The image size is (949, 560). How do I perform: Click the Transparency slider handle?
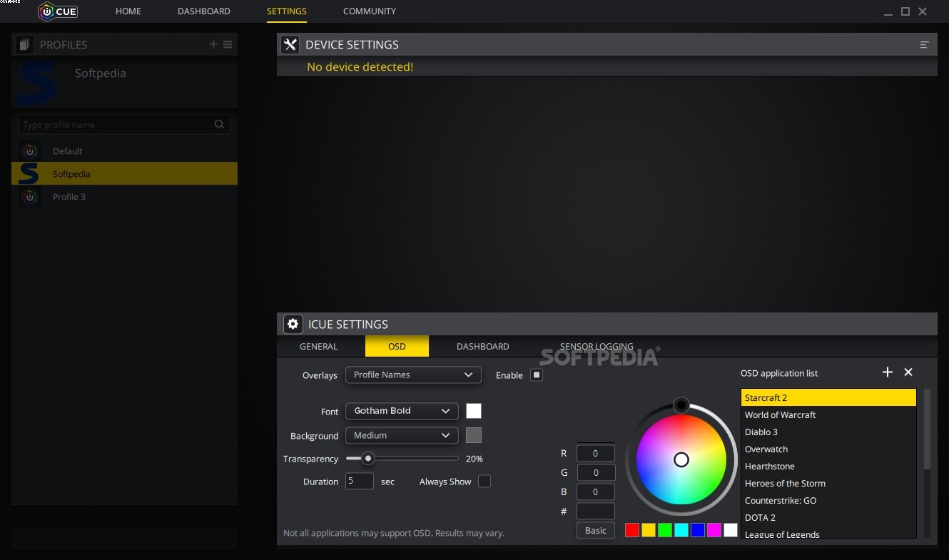[x=368, y=459]
